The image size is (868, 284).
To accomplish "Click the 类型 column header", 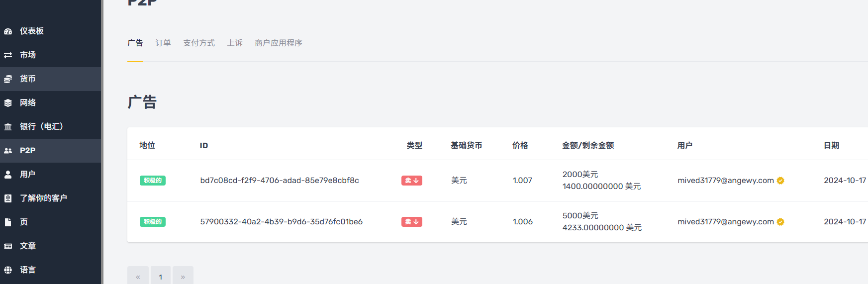I will [414, 145].
